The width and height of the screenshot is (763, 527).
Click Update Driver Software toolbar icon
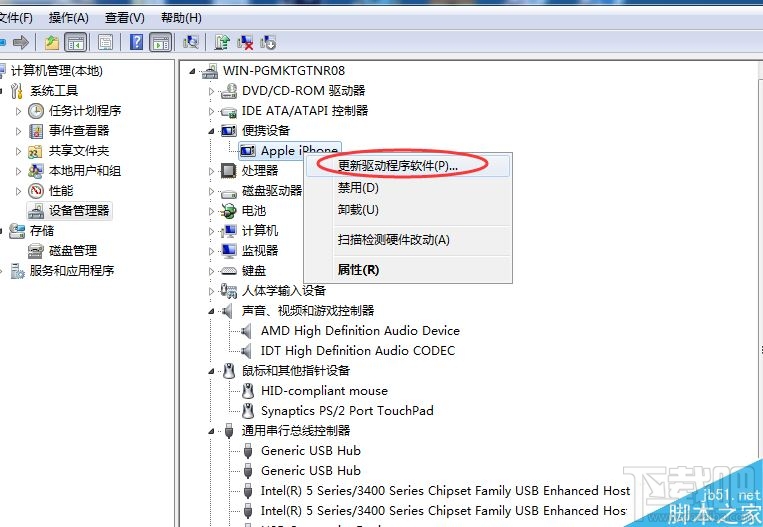click(222, 43)
